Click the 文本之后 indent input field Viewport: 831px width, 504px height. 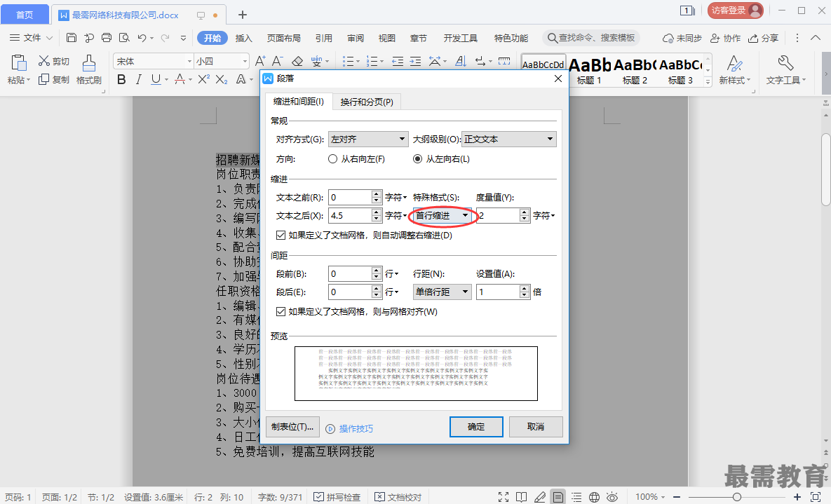350,216
